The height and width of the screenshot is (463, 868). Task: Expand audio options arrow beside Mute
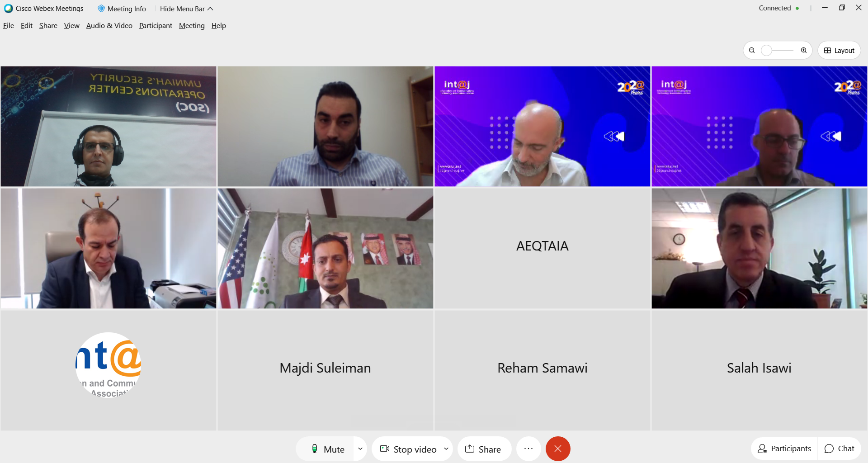coord(360,449)
